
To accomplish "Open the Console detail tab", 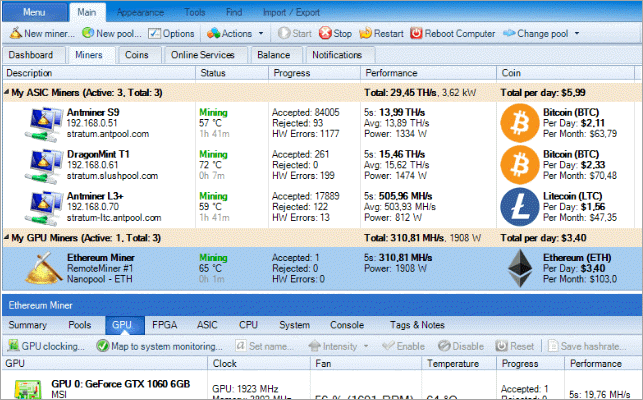I will [347, 325].
